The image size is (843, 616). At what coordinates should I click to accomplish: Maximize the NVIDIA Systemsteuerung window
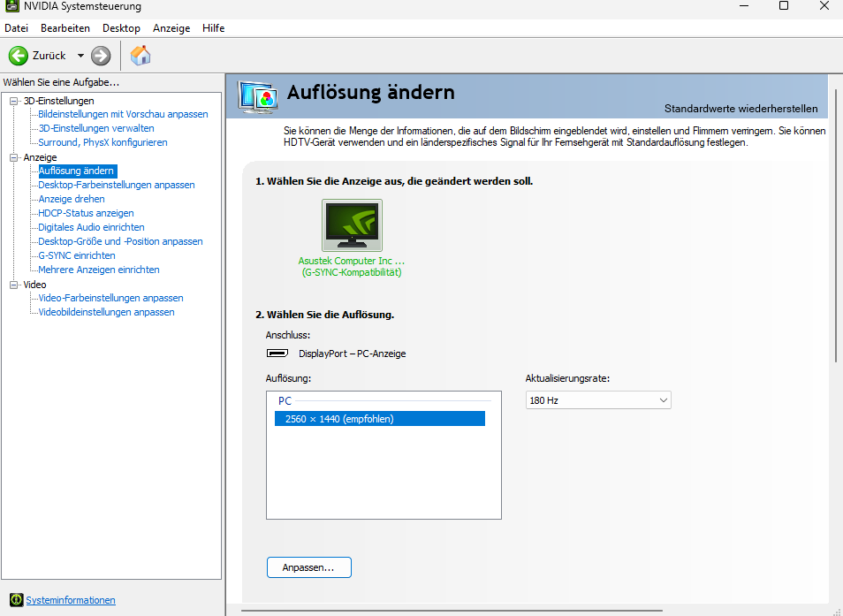click(x=784, y=6)
